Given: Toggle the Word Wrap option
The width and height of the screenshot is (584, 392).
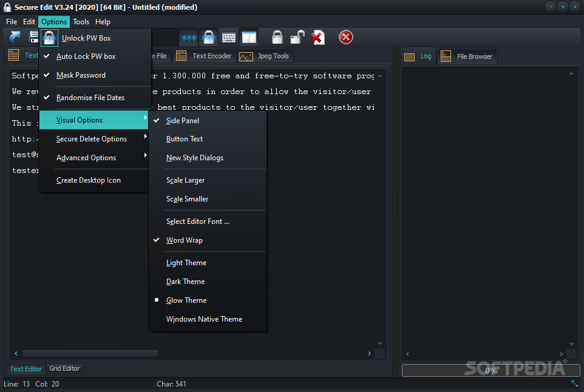Looking at the screenshot, I should click(x=208, y=240).
